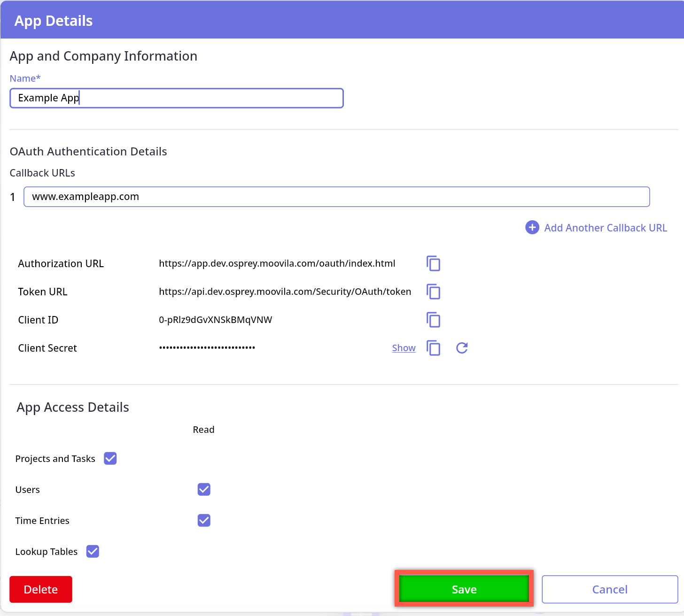Copy the Authorization URL to clipboard
The height and width of the screenshot is (616, 684).
pyautogui.click(x=433, y=263)
